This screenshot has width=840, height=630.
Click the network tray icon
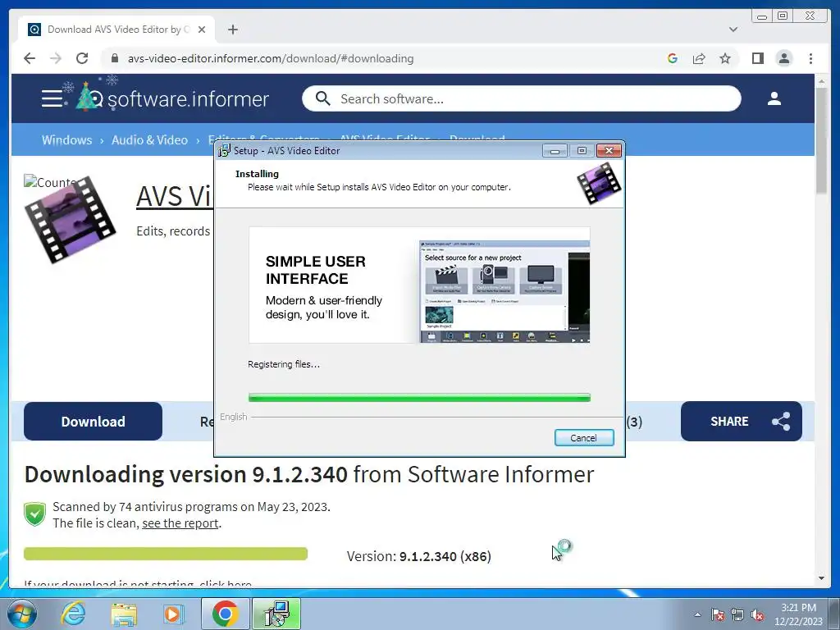point(737,614)
